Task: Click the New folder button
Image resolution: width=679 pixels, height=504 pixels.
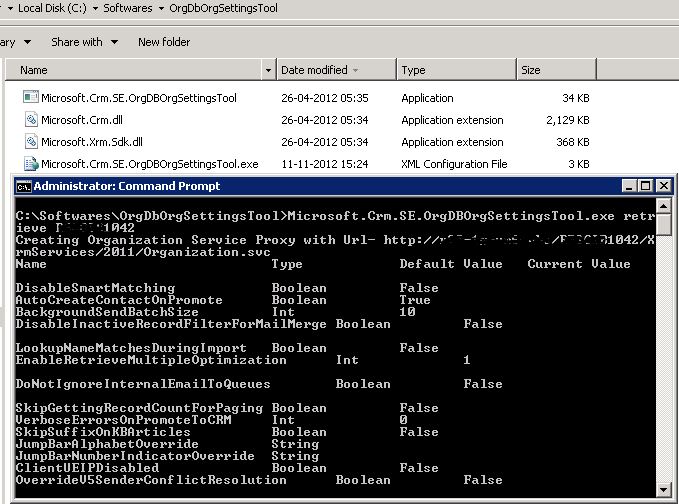Action: (x=164, y=42)
